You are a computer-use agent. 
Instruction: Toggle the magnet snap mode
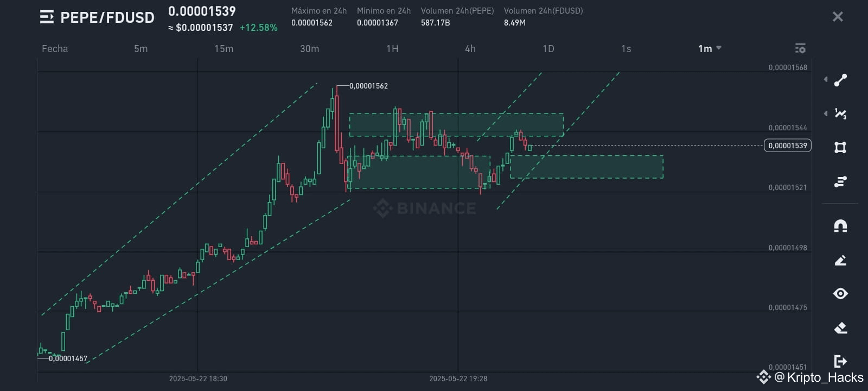coord(840,226)
